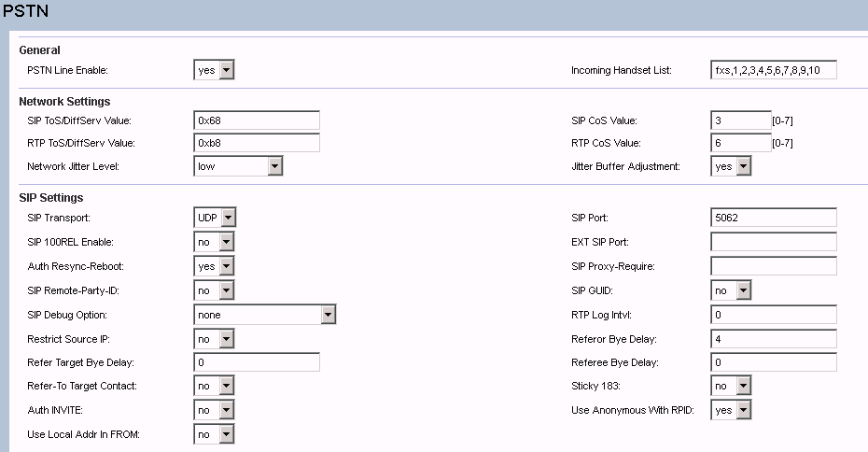868x452 pixels.
Task: Click the SIP GUID label
Action: pyautogui.click(x=592, y=290)
